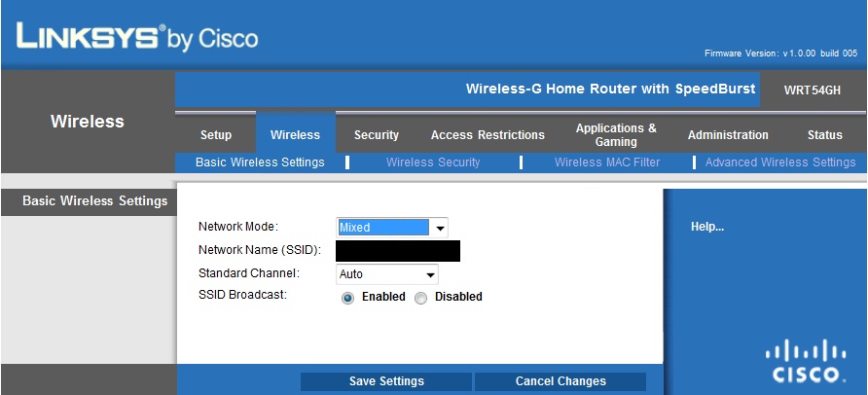Image resolution: width=868 pixels, height=395 pixels.
Task: Open the Administration tab
Action: pos(728,135)
